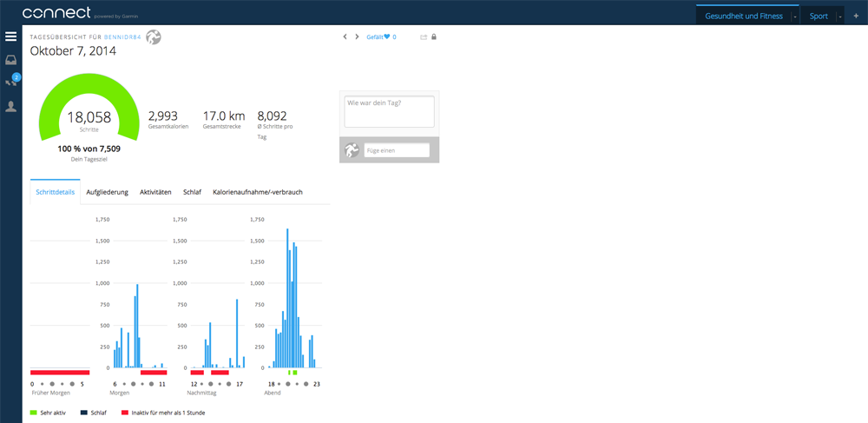This screenshot has width=868, height=423.
Task: Go to the previous day arrow
Action: (x=345, y=37)
